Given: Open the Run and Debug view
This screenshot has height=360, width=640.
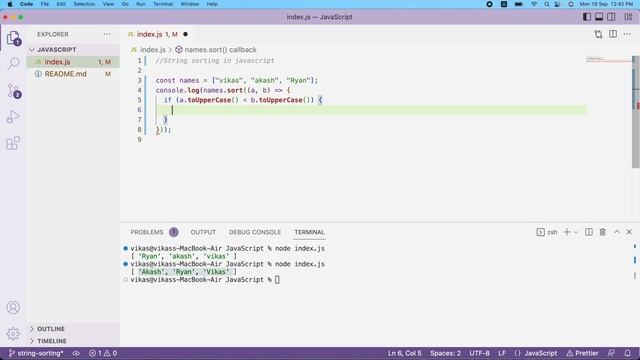Looking at the screenshot, I should pos(13,117).
